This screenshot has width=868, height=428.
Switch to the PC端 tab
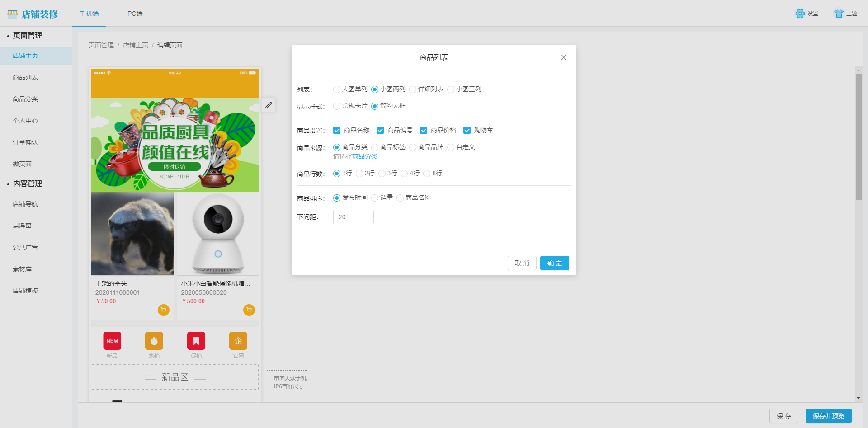click(134, 14)
